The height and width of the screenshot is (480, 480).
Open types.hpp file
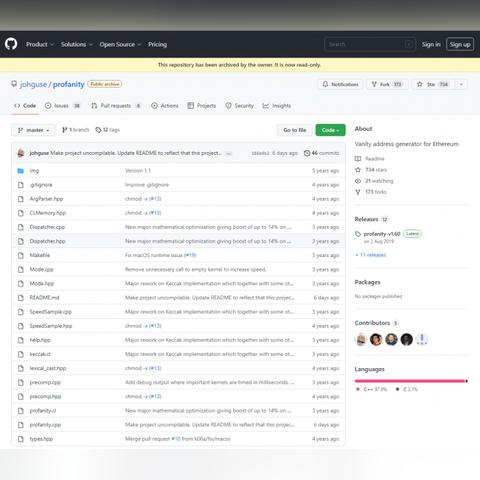click(x=41, y=439)
